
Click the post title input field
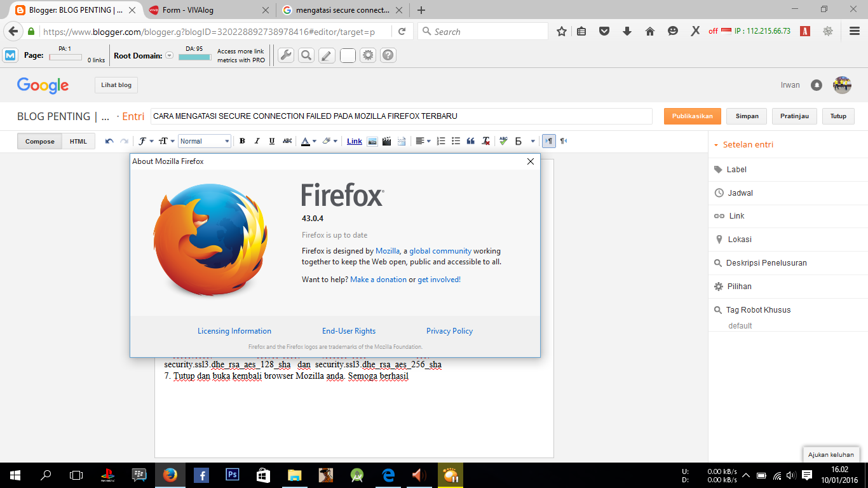[402, 116]
